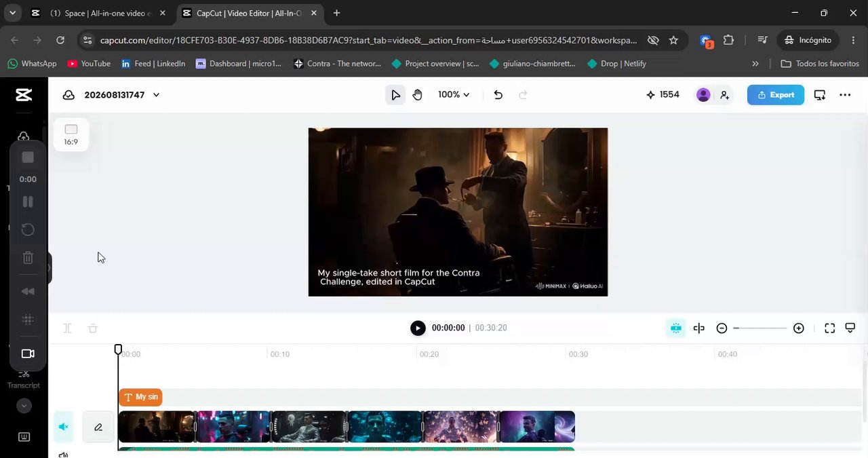Open the WhatsApp bookmark
The height and width of the screenshot is (458, 868).
click(32, 64)
